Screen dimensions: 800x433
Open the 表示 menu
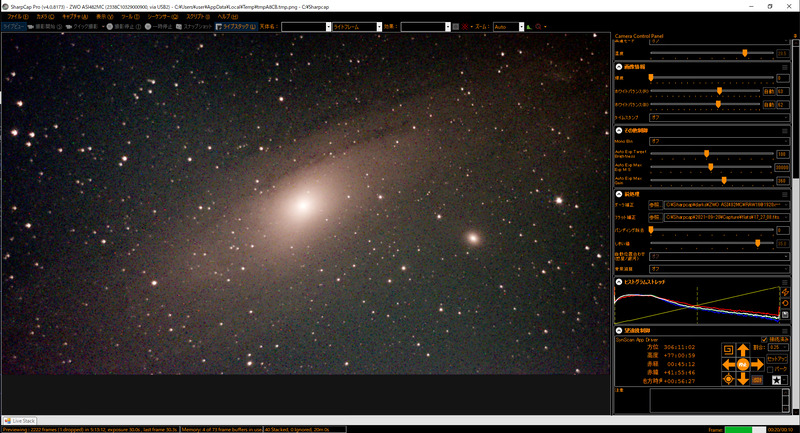104,16
